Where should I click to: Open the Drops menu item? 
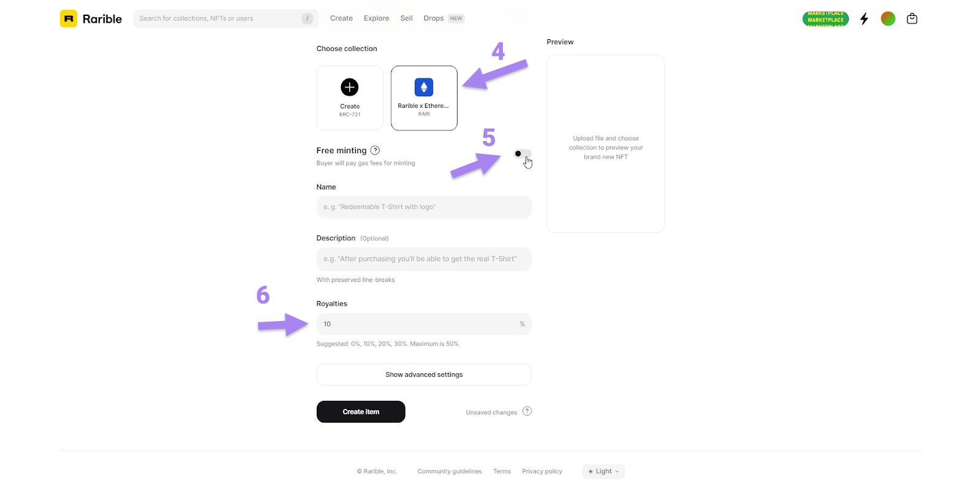pyautogui.click(x=434, y=18)
